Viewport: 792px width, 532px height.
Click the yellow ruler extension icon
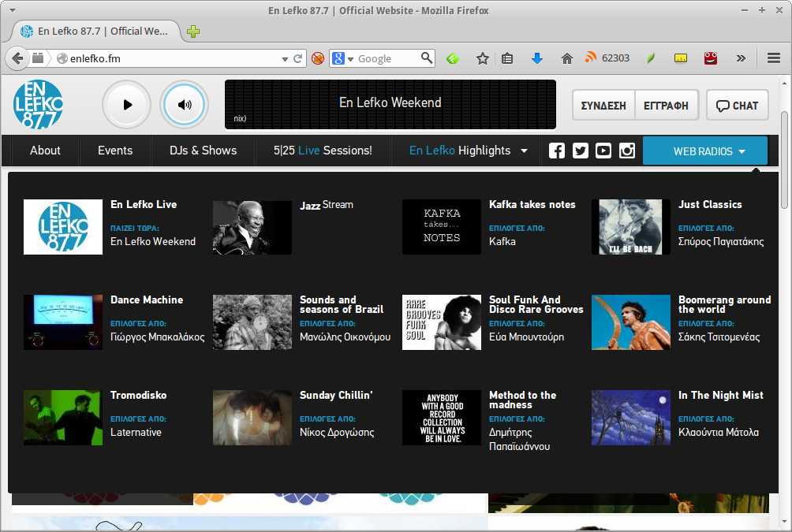click(x=680, y=58)
